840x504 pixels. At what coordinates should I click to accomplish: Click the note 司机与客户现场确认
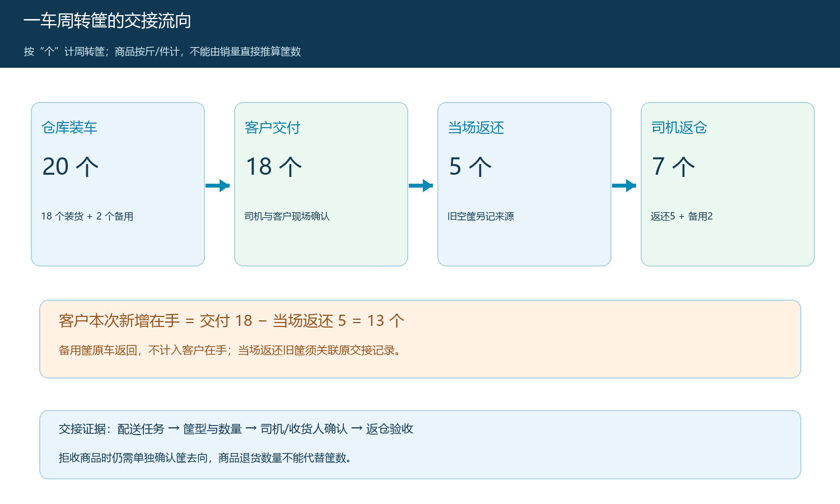287,216
